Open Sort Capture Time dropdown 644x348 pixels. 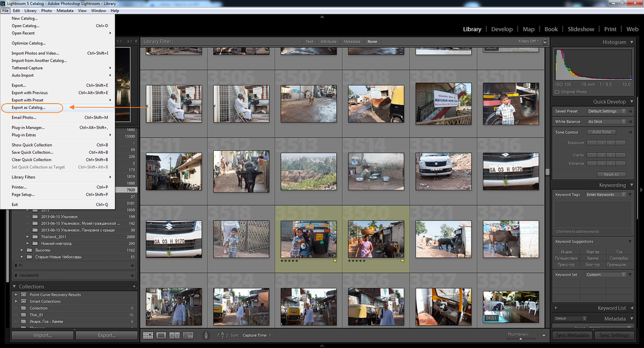tap(257, 335)
